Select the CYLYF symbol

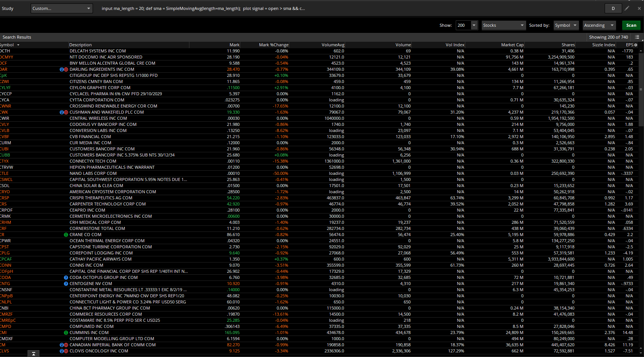click(x=5, y=88)
